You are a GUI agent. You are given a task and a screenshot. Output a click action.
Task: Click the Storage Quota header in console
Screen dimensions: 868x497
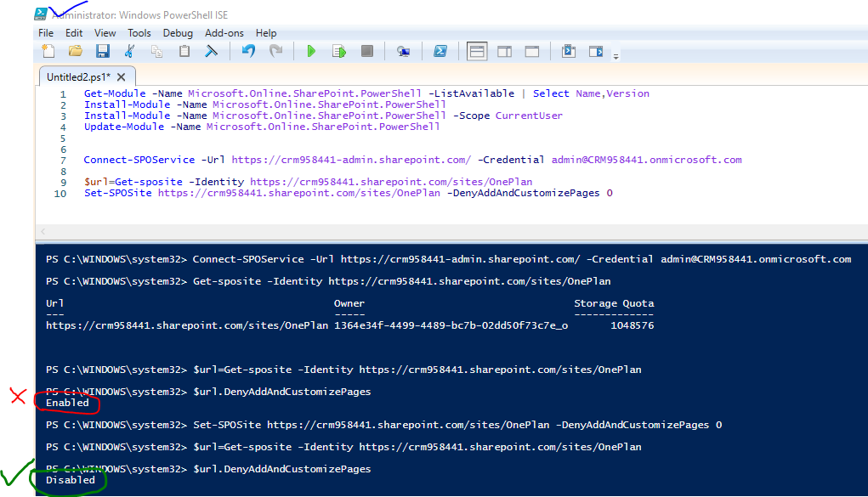point(614,303)
